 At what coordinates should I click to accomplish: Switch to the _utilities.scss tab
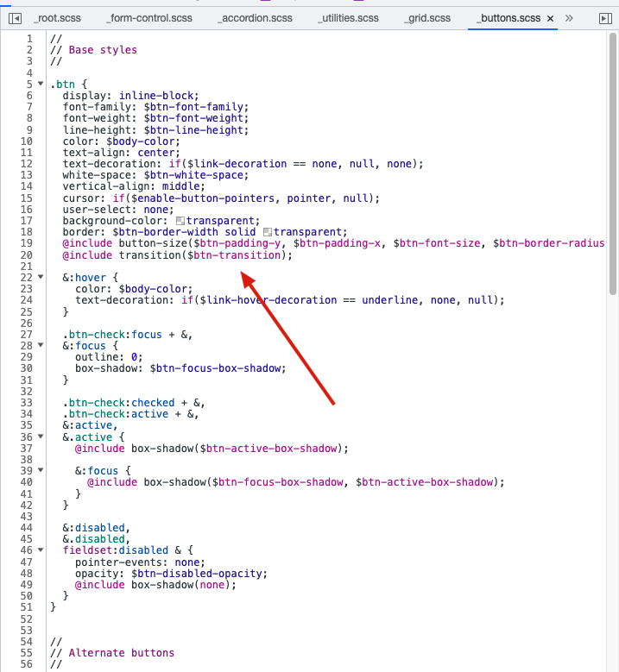pos(348,18)
